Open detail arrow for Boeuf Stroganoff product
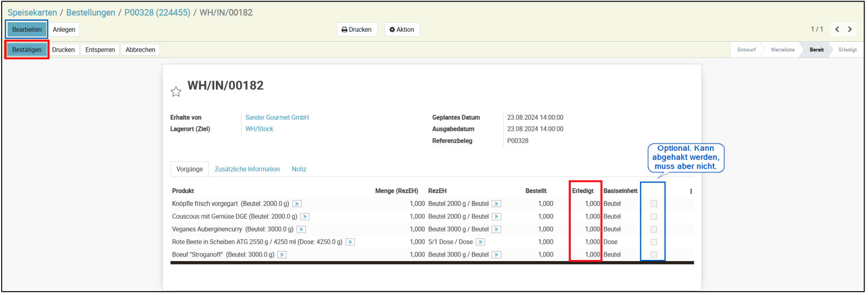The height and width of the screenshot is (295, 868). click(x=282, y=255)
